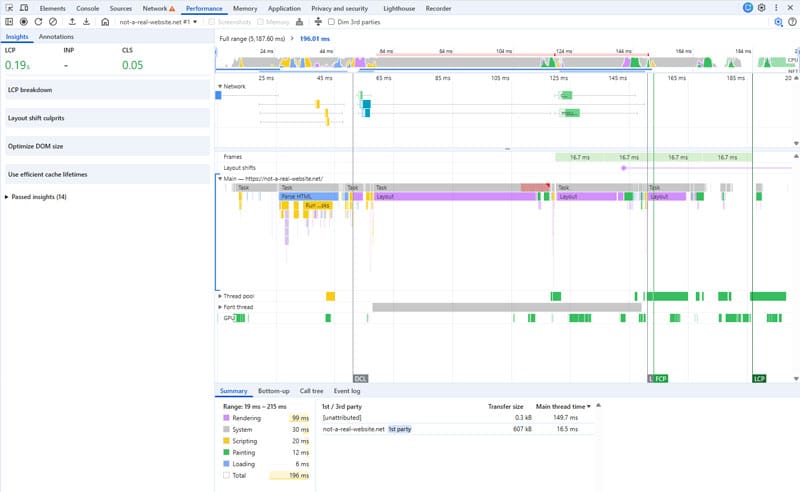Viewport: 800px width, 492px height.
Task: Expand the Font thread track
Action: pyautogui.click(x=220, y=307)
